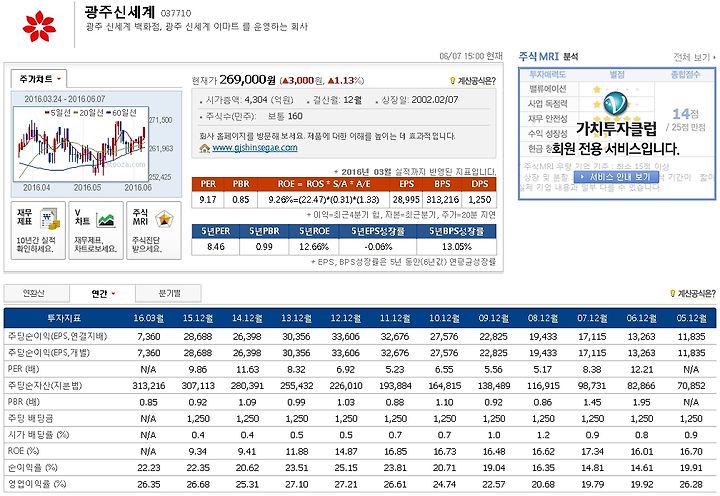Viewport: 720px width, 496px height.
Task: Click the 투자지표 column header
Action: [64, 318]
